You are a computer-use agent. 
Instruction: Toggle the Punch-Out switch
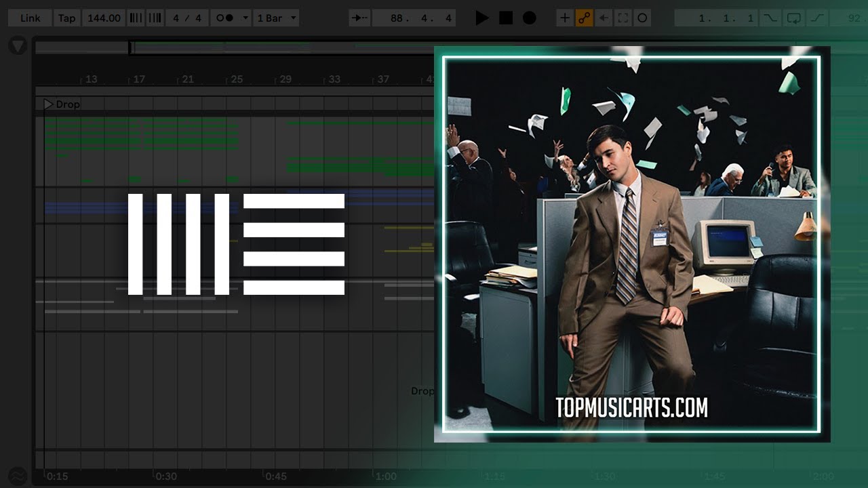(817, 18)
